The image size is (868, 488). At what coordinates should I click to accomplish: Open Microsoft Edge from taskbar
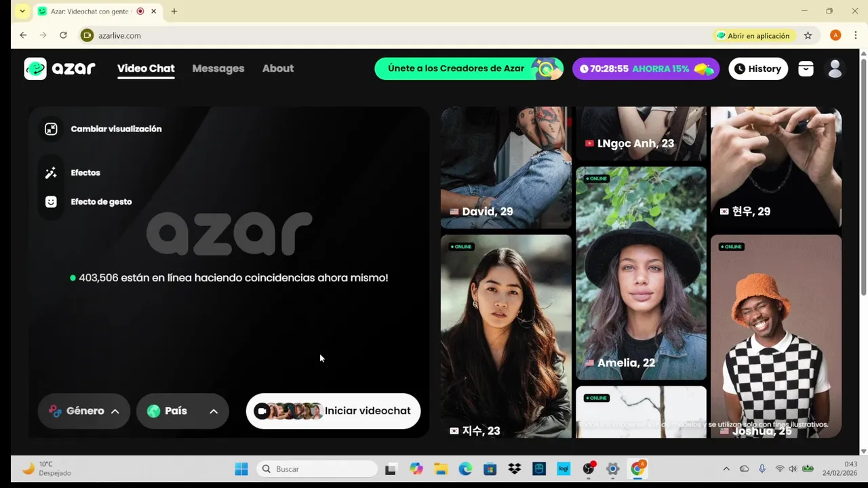(x=465, y=469)
